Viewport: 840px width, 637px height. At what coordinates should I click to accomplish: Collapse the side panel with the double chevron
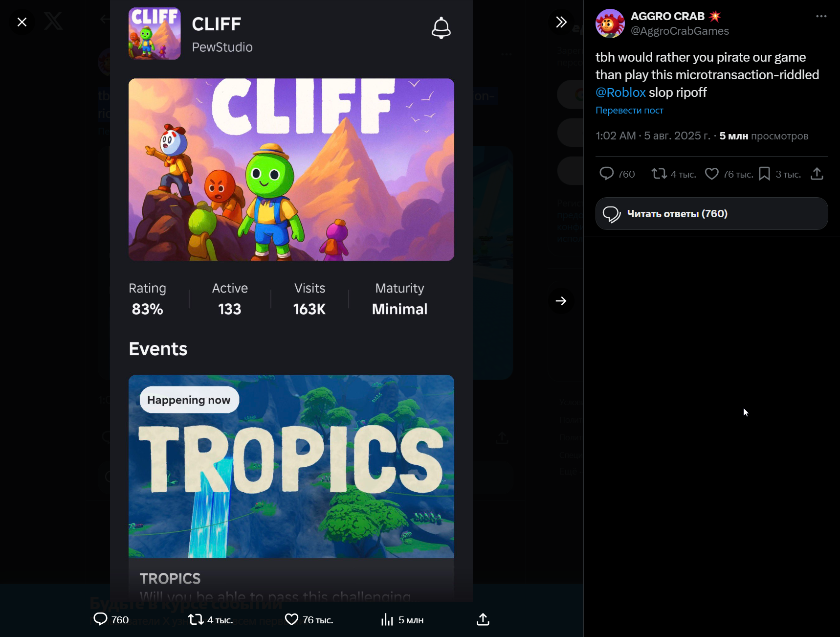pos(561,22)
